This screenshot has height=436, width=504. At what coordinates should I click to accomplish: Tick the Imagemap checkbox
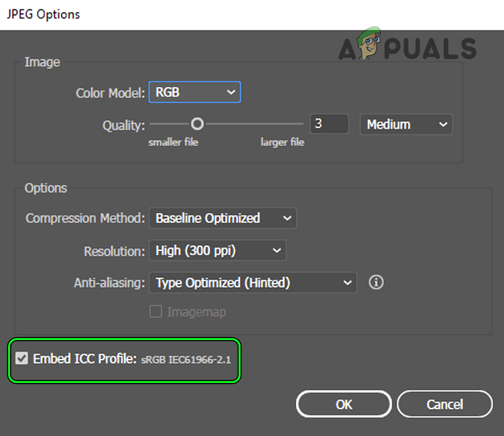[x=155, y=311]
